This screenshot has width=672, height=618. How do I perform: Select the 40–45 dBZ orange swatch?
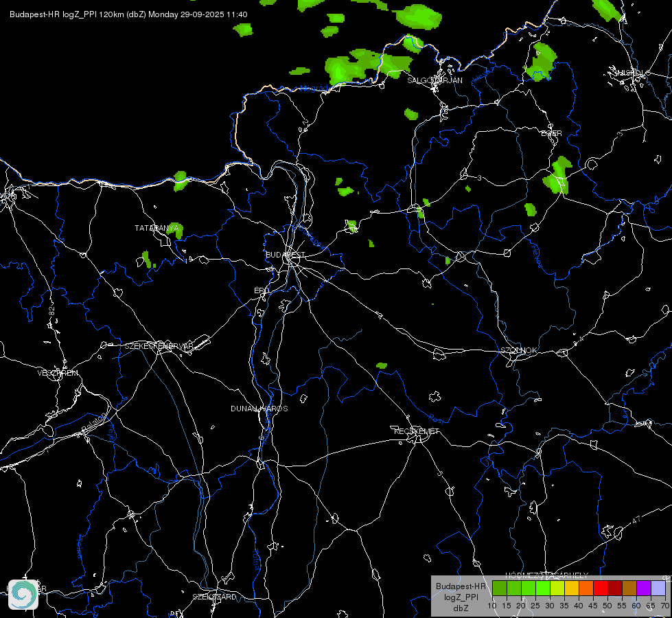pyautogui.click(x=586, y=588)
